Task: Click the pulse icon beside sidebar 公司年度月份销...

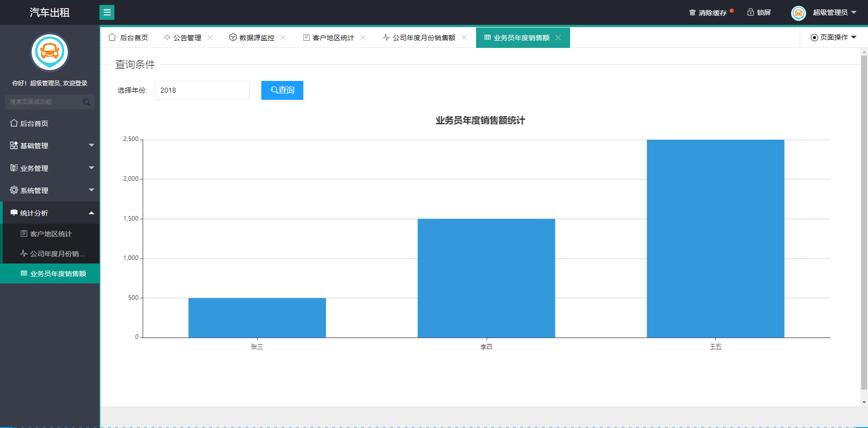Action: click(x=24, y=253)
